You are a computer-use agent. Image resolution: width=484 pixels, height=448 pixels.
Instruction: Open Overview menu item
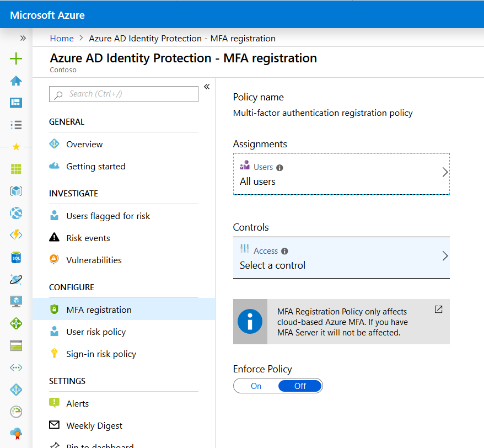pyautogui.click(x=123, y=145)
